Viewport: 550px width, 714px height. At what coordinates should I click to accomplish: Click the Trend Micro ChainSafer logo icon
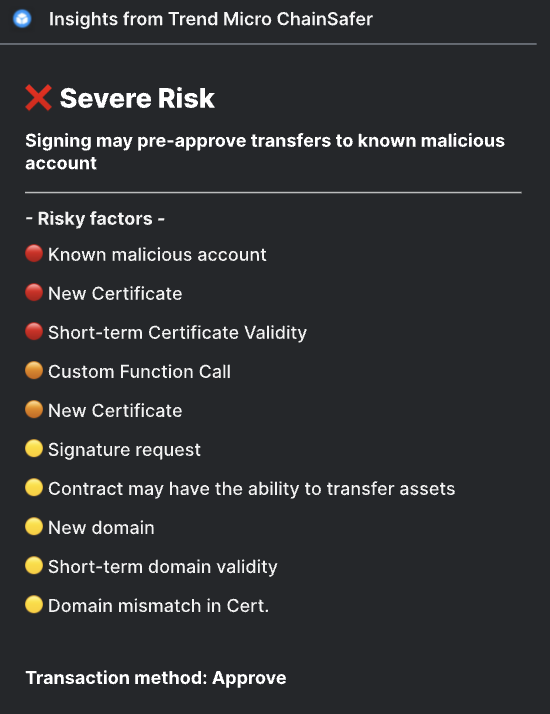click(22, 19)
